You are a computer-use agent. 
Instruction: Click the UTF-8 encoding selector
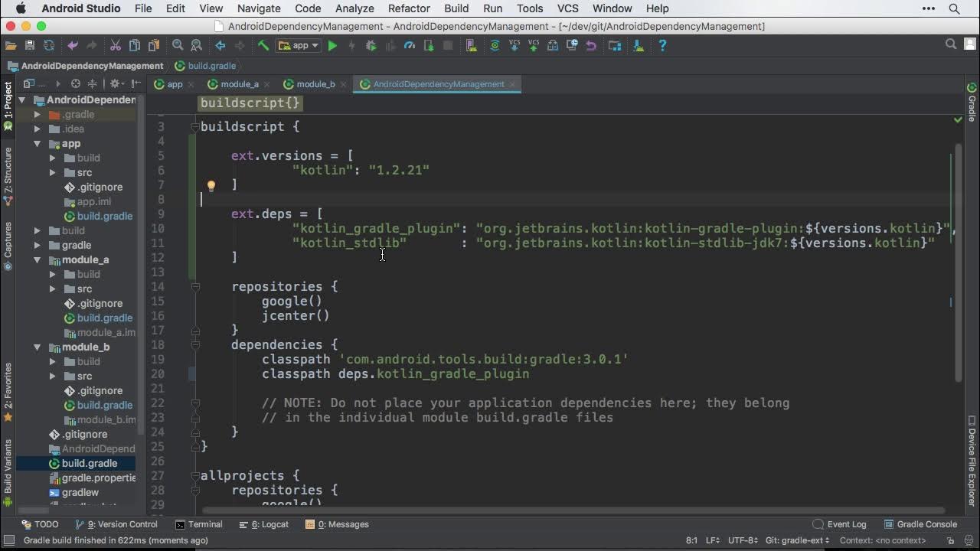(x=742, y=540)
